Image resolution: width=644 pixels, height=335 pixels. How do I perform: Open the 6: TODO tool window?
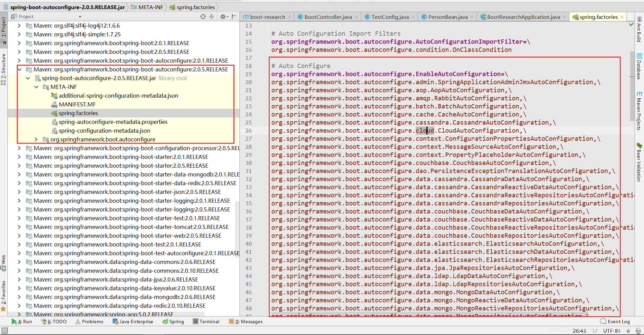[54, 322]
